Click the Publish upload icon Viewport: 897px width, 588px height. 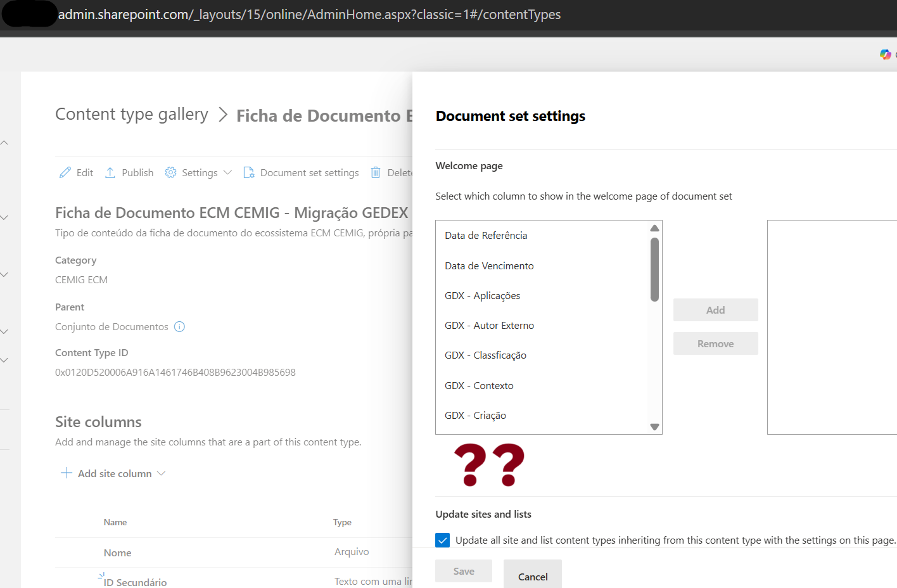(x=110, y=172)
